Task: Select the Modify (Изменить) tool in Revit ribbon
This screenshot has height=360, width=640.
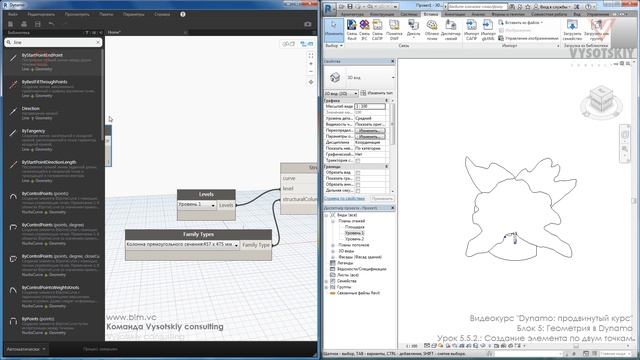Action: [x=334, y=30]
